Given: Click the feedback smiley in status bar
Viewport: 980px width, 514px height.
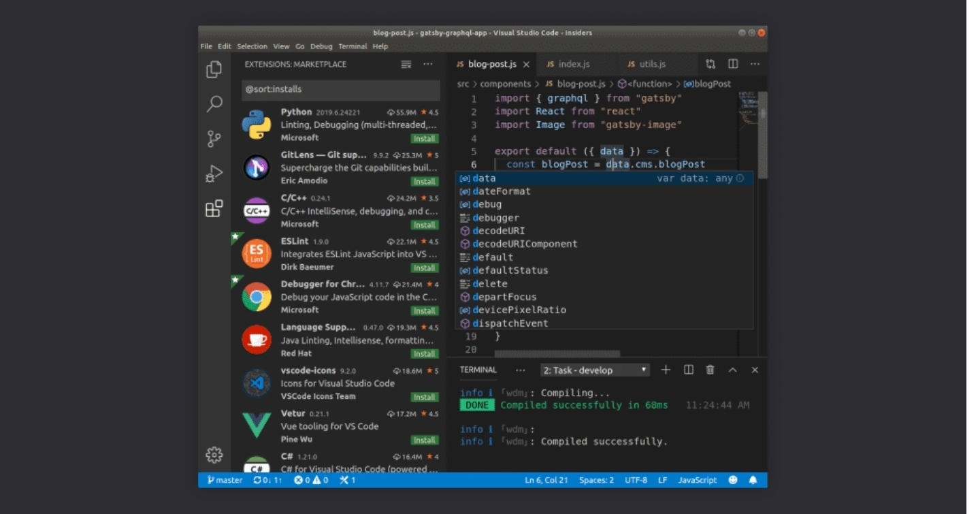Looking at the screenshot, I should pos(733,480).
